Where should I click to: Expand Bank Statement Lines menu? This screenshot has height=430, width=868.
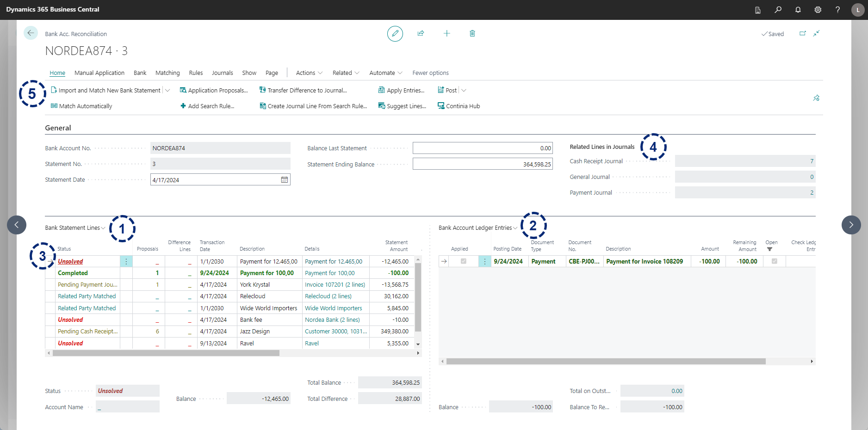75,227
